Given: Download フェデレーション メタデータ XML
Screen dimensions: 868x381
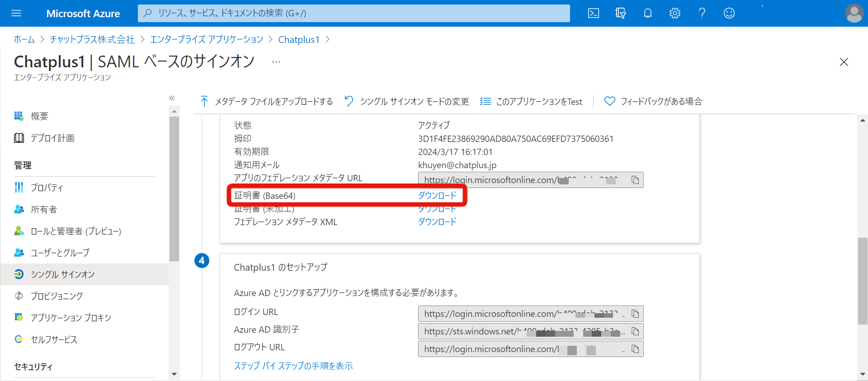Looking at the screenshot, I should [x=437, y=221].
